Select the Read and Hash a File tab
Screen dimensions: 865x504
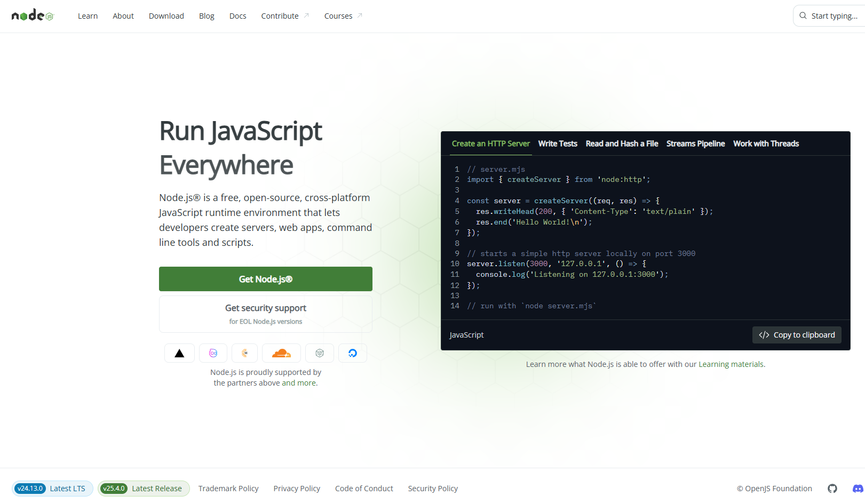pyautogui.click(x=622, y=143)
